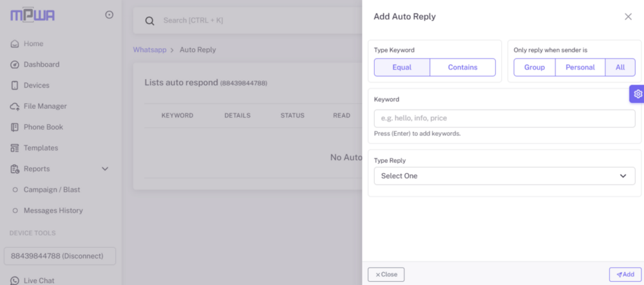Image resolution: width=644 pixels, height=285 pixels.
Task: Click the sidebar collapse circle icon
Action: point(109,15)
